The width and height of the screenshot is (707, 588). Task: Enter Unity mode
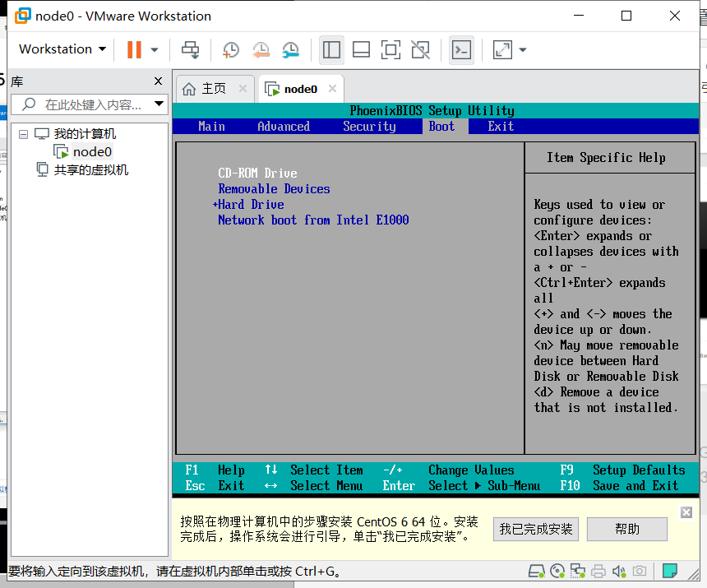[420, 49]
